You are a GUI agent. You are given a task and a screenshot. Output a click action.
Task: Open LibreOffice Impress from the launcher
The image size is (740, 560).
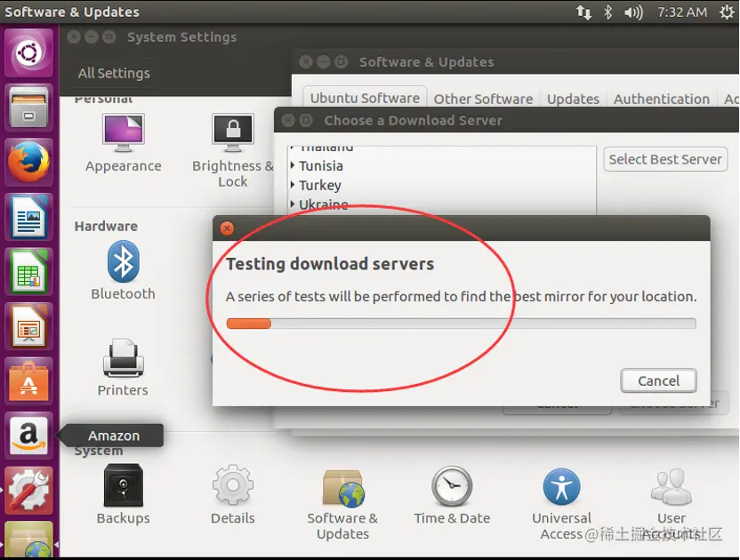28,326
